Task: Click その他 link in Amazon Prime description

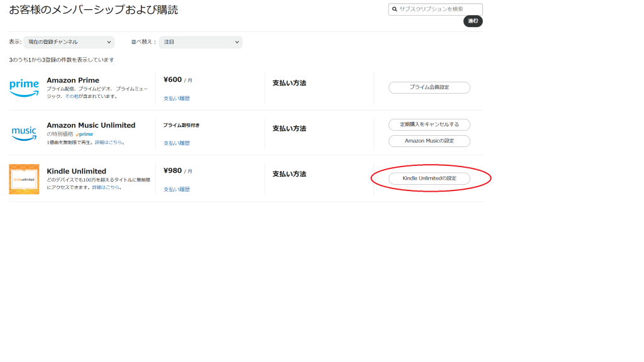Action: coord(71,96)
